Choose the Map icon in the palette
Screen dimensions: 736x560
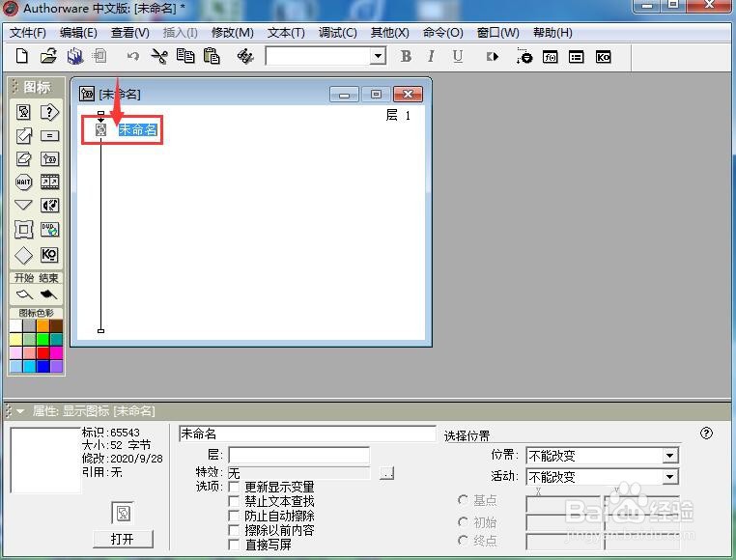click(x=49, y=159)
